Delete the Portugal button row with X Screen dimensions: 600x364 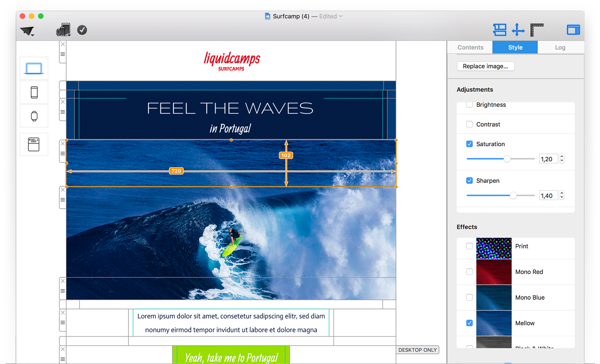tap(63, 349)
